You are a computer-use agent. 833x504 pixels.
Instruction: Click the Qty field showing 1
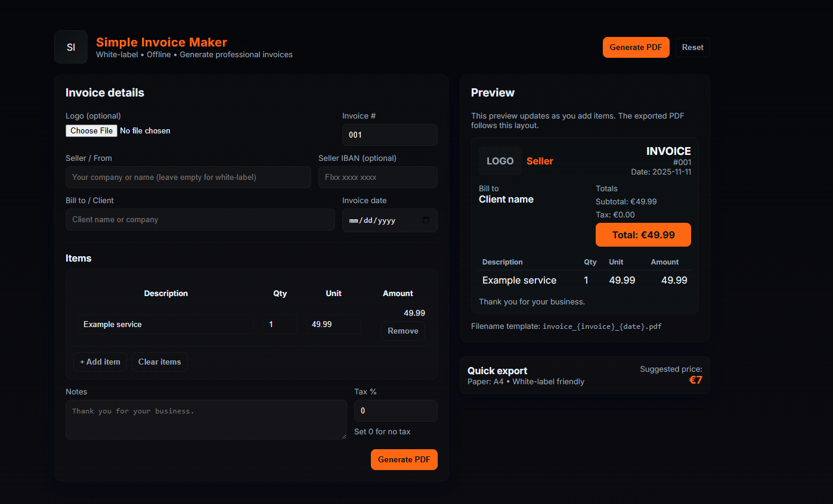pyautogui.click(x=280, y=324)
